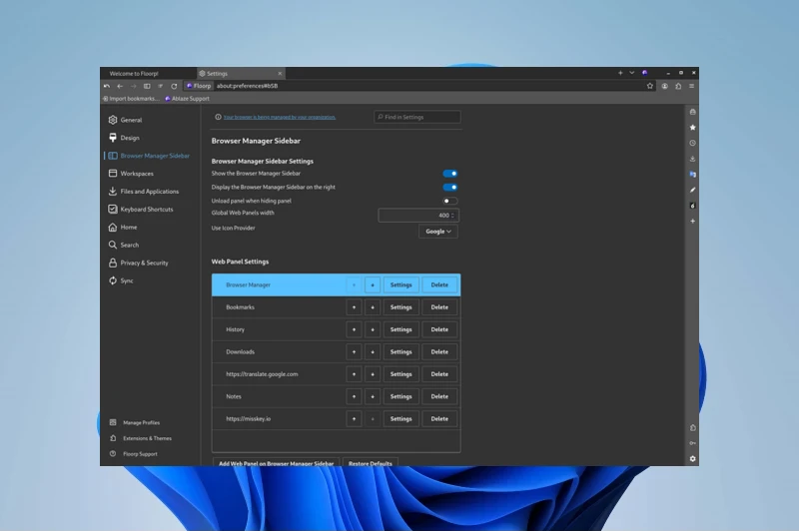Viewport: 799px width, 532px height.
Task: Open the Downloads icon in right sidebar
Action: [x=692, y=159]
